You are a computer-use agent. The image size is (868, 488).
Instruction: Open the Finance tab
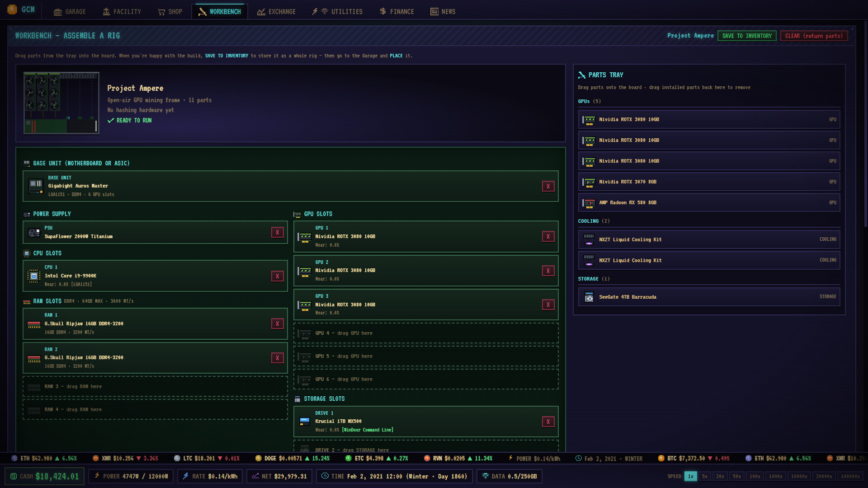click(x=396, y=12)
